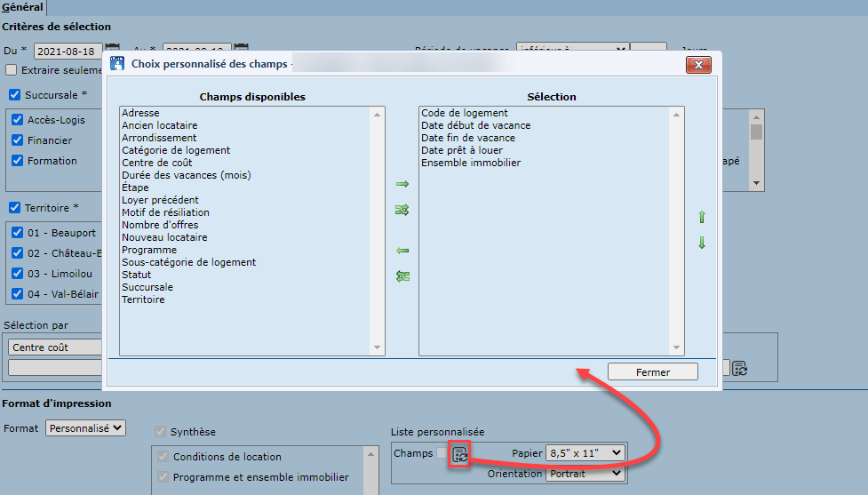Click the remove-all-fields double left arrow
The image size is (868, 495).
tap(402, 276)
